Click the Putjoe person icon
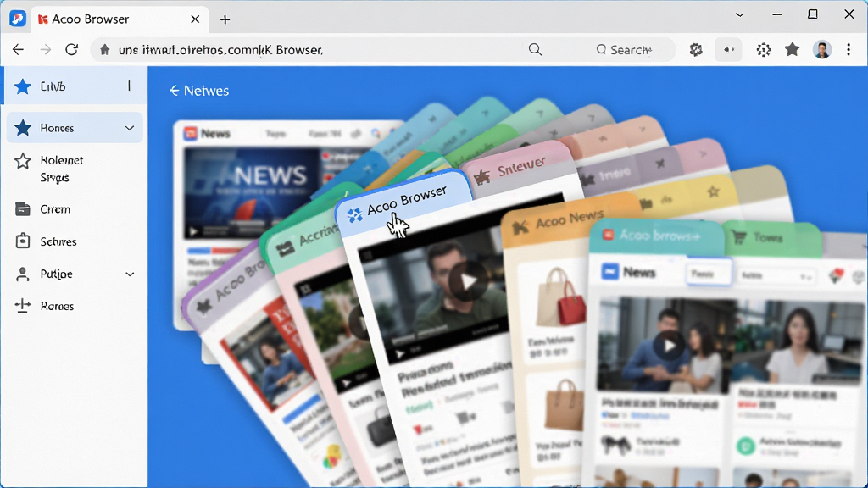This screenshot has width=868, height=488. (23, 274)
